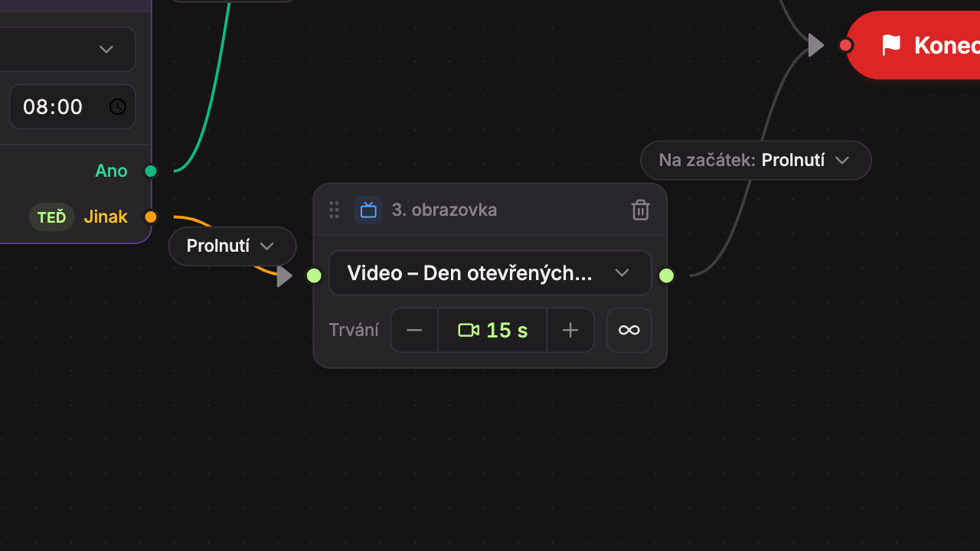This screenshot has height=551, width=980.
Task: Click the 3. obrazovka title text
Action: (x=444, y=210)
